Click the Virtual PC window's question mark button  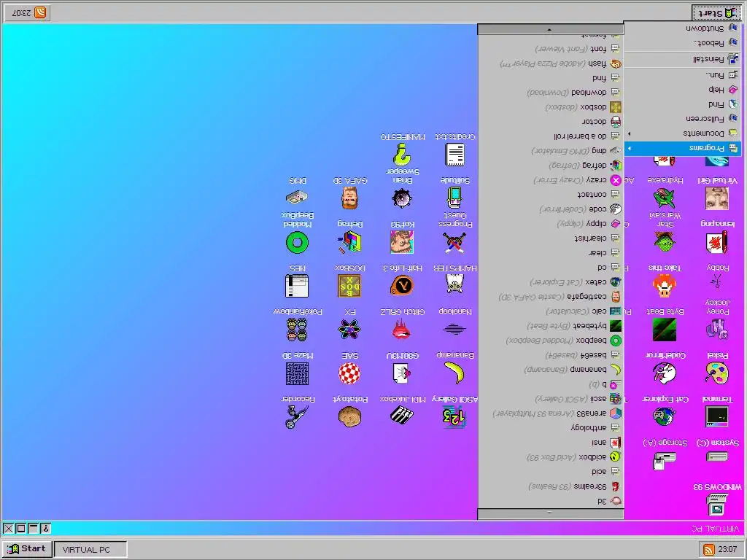pyautogui.click(x=46, y=528)
